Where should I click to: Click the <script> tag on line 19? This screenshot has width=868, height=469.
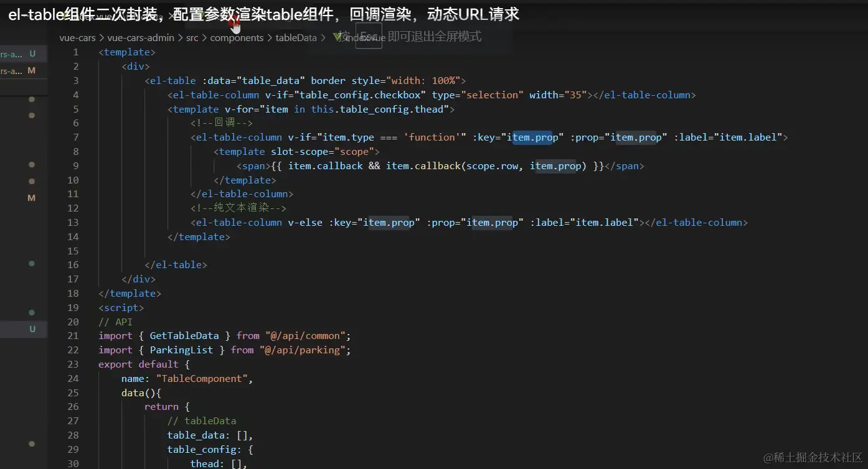point(121,308)
